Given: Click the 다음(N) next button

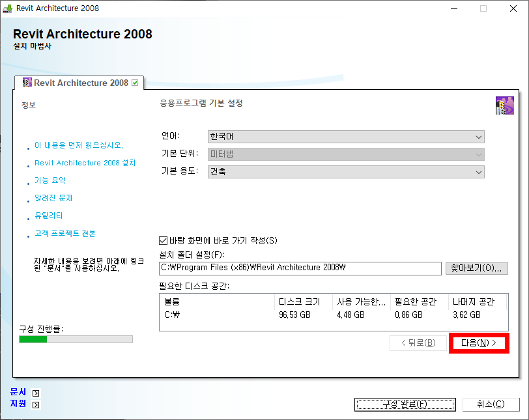Looking at the screenshot, I should (479, 343).
